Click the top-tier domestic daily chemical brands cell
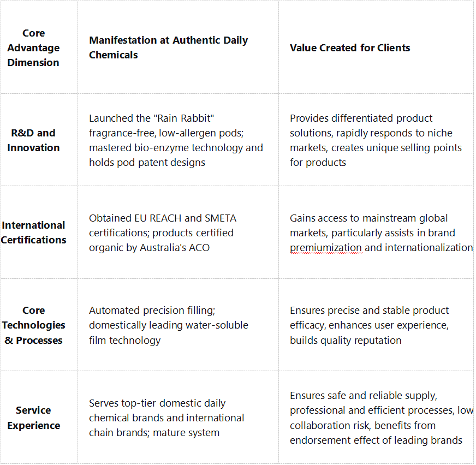The height and width of the screenshot is (465, 476). pyautogui.click(x=166, y=418)
